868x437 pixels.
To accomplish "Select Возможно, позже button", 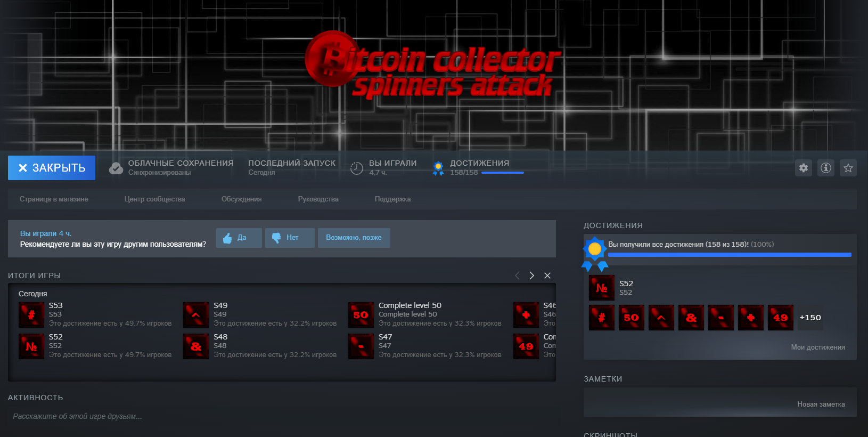I will click(x=354, y=238).
